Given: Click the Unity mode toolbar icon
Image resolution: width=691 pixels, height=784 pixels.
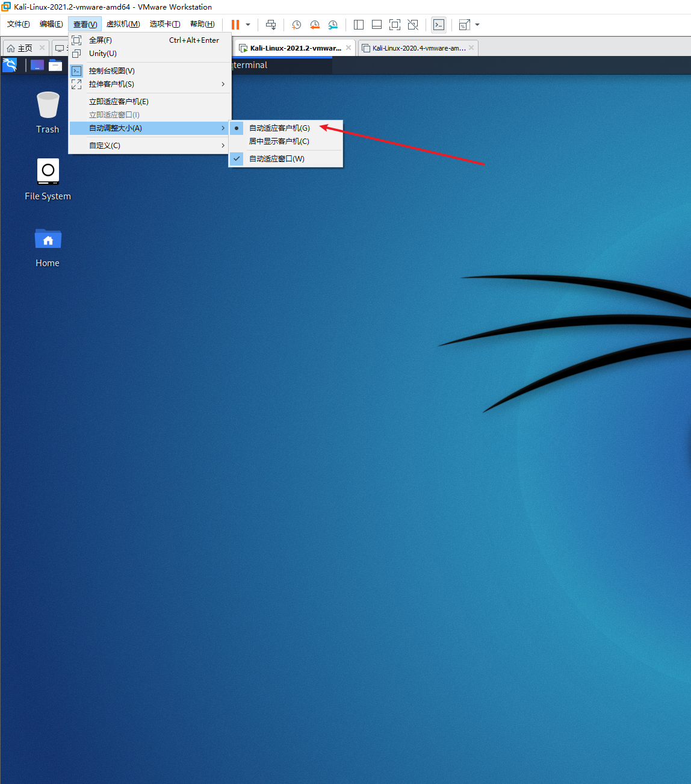Looking at the screenshot, I should tap(413, 25).
